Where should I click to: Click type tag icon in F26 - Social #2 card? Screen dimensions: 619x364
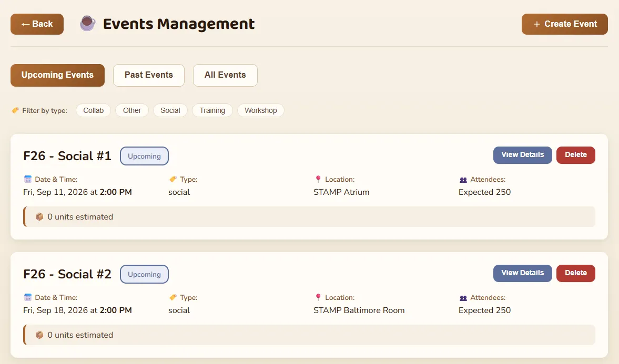coord(172,297)
